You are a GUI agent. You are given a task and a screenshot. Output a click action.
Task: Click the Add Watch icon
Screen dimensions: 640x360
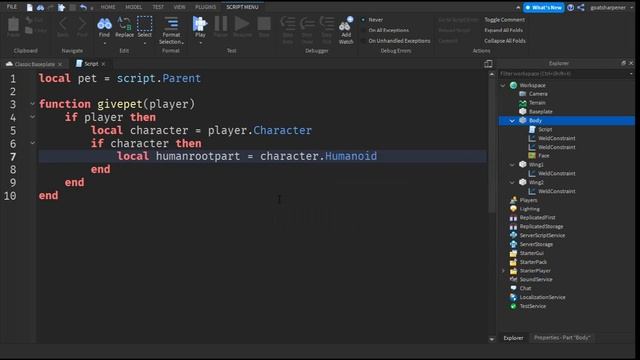[x=345, y=24]
